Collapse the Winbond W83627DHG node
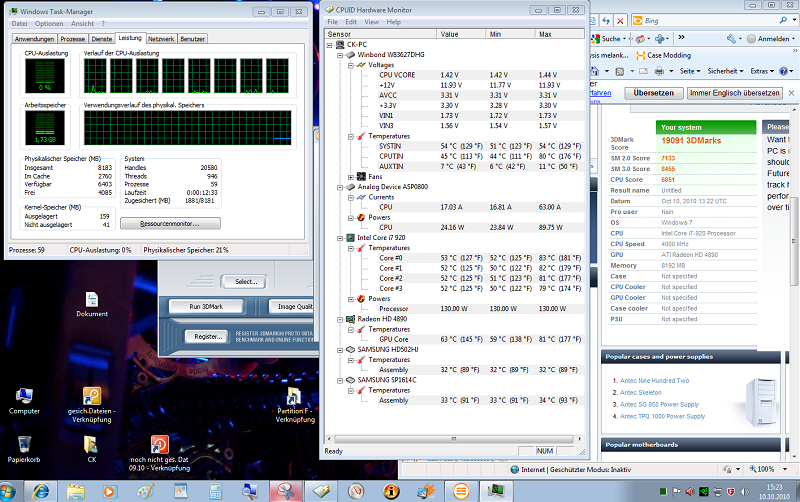Screen dimensions: 800x502 click(340, 55)
